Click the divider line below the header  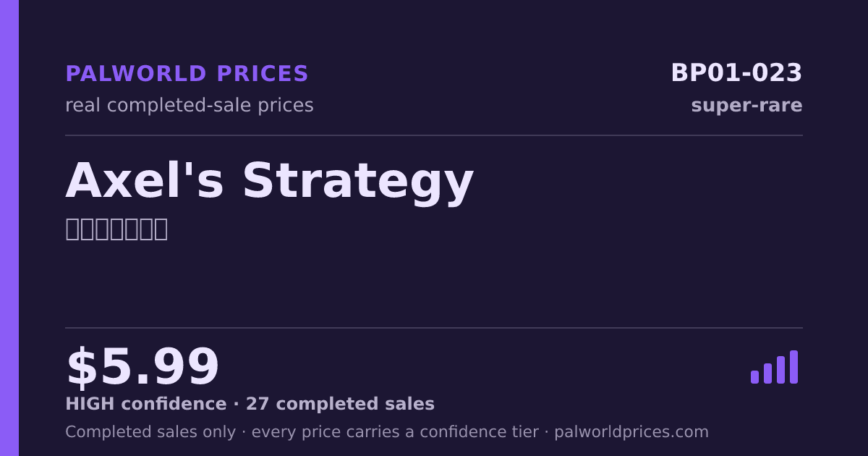point(434,135)
